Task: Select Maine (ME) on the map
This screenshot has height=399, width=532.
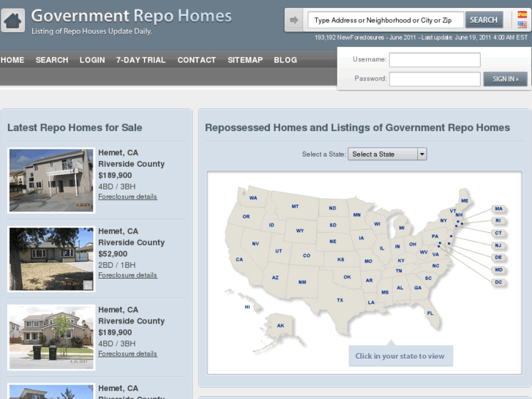Action: tap(465, 201)
